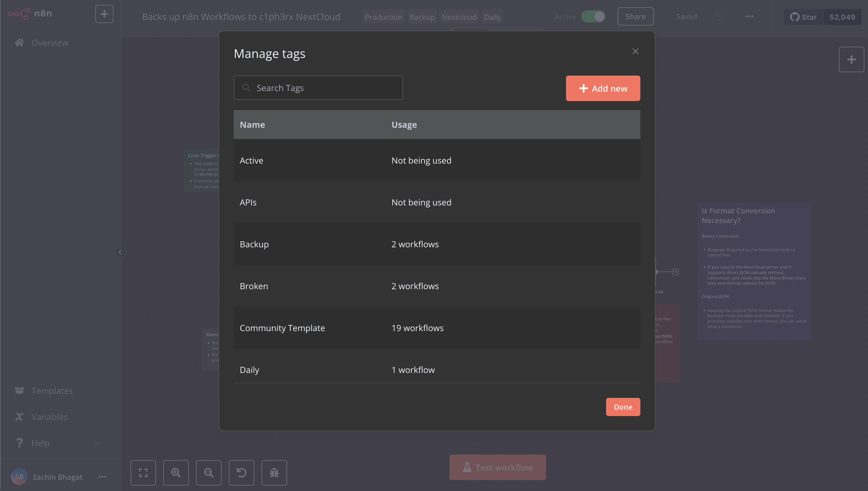Screen dimensions: 868x491
Task: Select the Broken tag row
Action: click(437, 286)
